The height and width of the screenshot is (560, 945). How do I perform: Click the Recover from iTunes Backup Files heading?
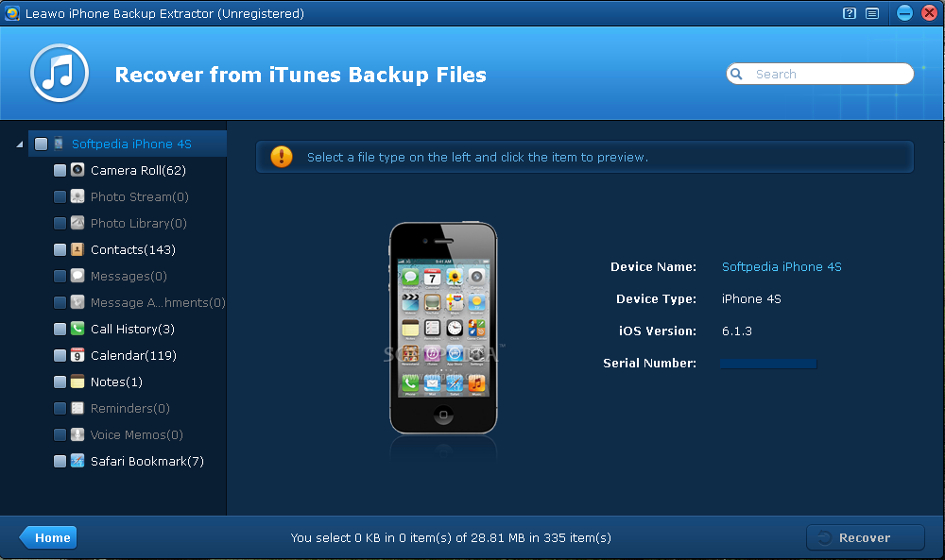coord(301,75)
